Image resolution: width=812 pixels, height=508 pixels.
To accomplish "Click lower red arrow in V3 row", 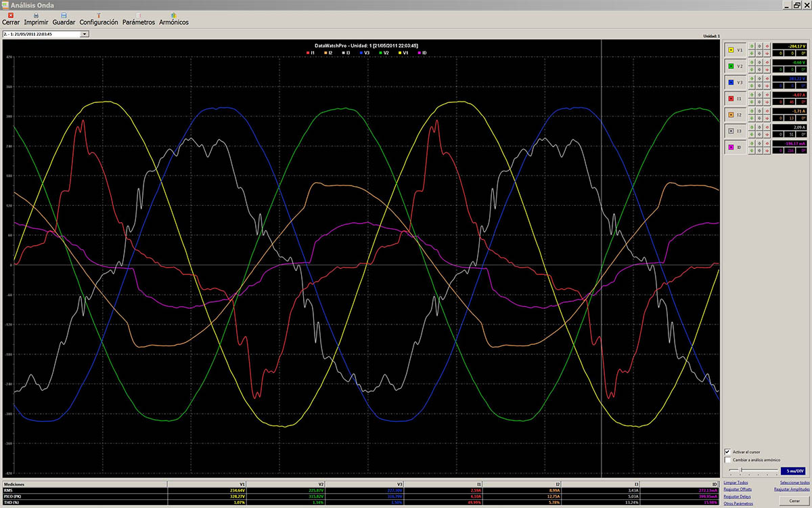I will 767,86.
